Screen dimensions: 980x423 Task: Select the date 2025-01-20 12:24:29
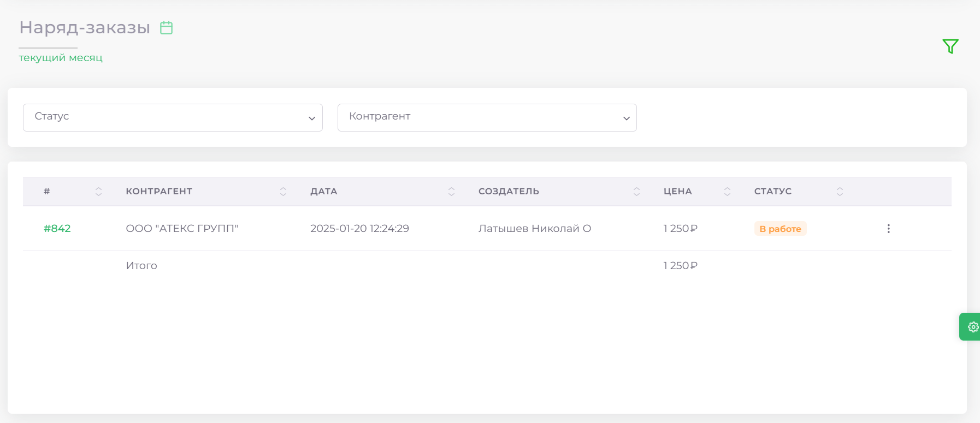click(359, 229)
